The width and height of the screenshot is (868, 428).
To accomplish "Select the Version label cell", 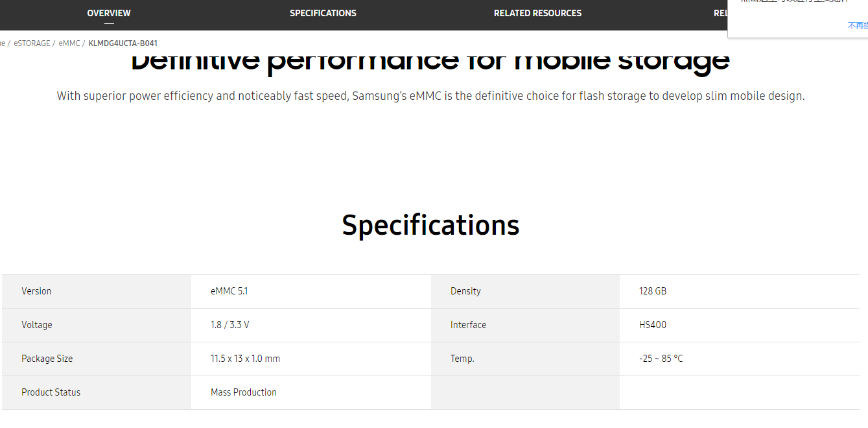I will coord(97,291).
